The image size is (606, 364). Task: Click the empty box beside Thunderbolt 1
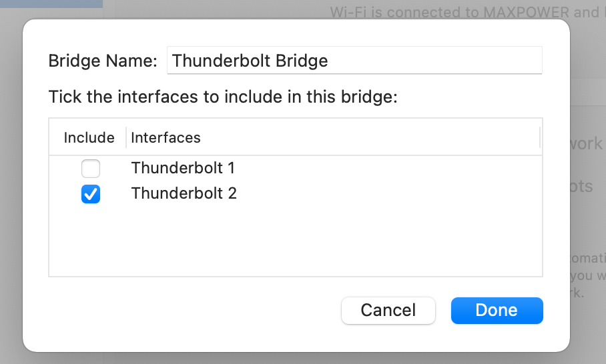pos(90,168)
